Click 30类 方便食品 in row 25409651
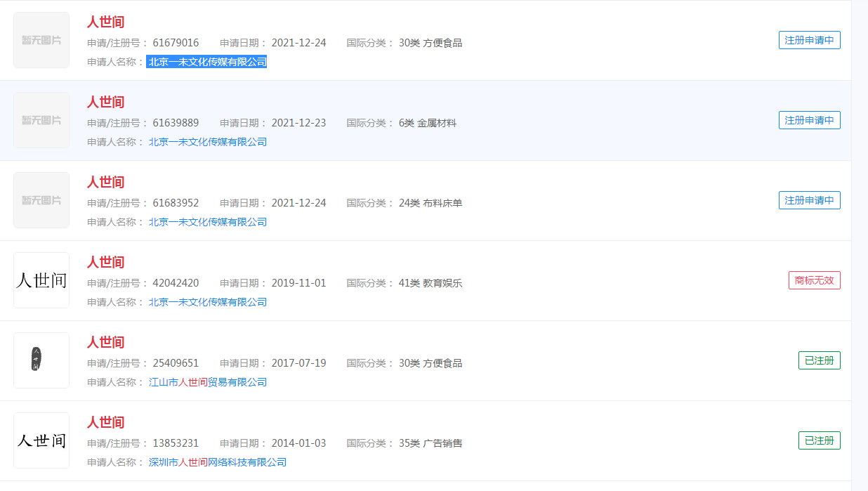868x491 pixels. coord(430,363)
